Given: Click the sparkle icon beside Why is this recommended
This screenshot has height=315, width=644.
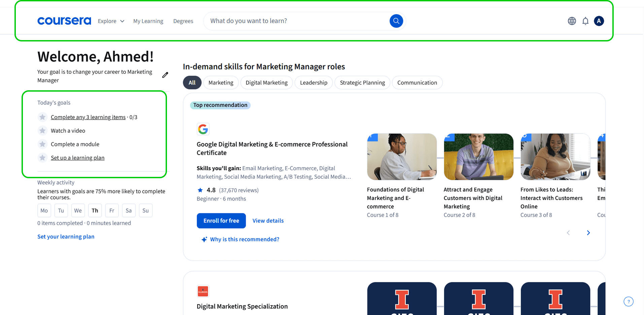Looking at the screenshot, I should 204,240.
